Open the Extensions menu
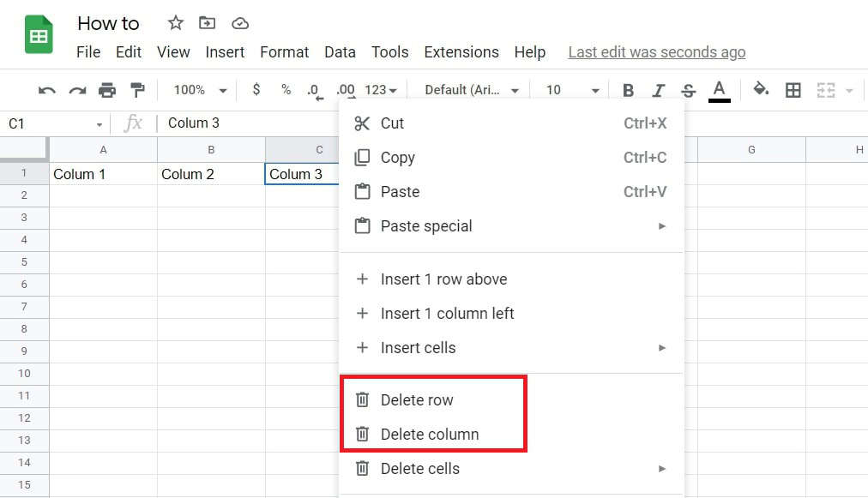 461,52
